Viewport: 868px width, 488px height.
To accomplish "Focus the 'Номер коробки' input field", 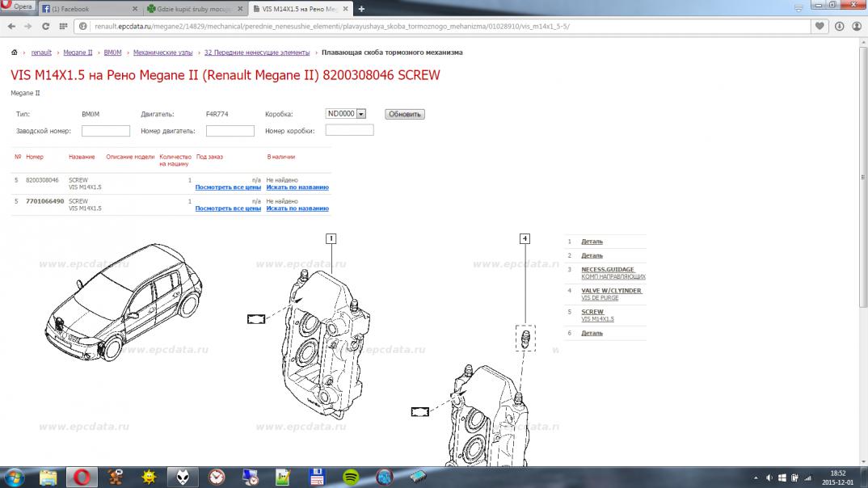I will coord(349,130).
